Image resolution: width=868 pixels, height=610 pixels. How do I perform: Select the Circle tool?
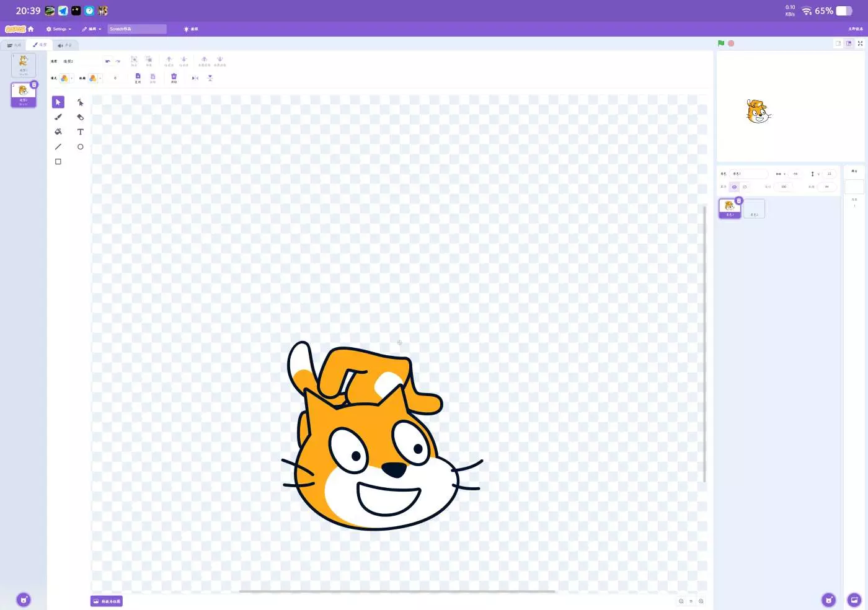pos(81,147)
